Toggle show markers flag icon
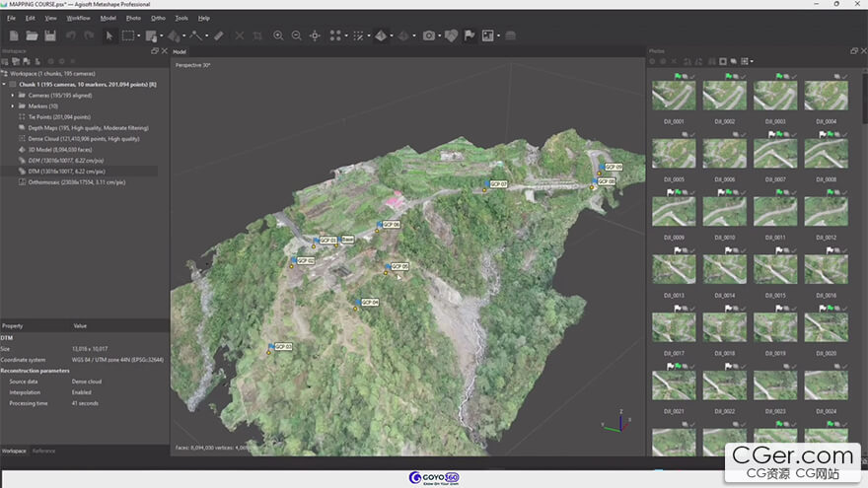 [470, 35]
